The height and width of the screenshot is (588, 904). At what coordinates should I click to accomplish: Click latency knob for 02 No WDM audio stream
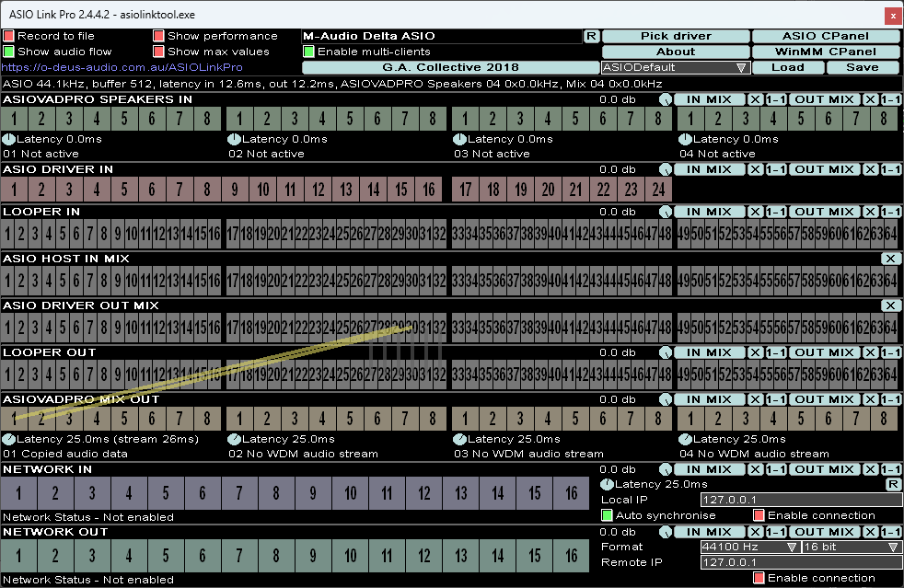pyautogui.click(x=234, y=439)
